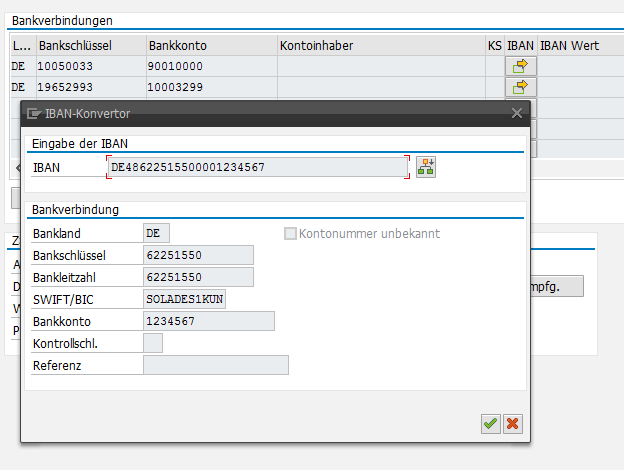The width and height of the screenshot is (624, 470).
Task: Select the Bankkonto field with 1234567
Action: [x=208, y=321]
